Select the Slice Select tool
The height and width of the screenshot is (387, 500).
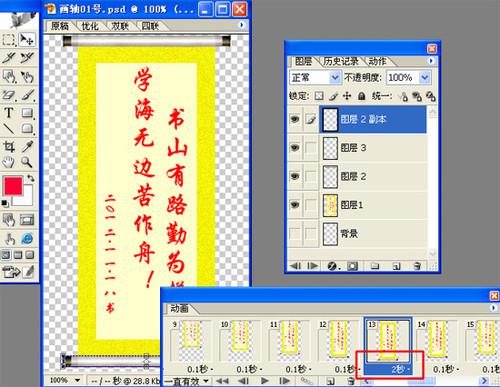[27, 58]
